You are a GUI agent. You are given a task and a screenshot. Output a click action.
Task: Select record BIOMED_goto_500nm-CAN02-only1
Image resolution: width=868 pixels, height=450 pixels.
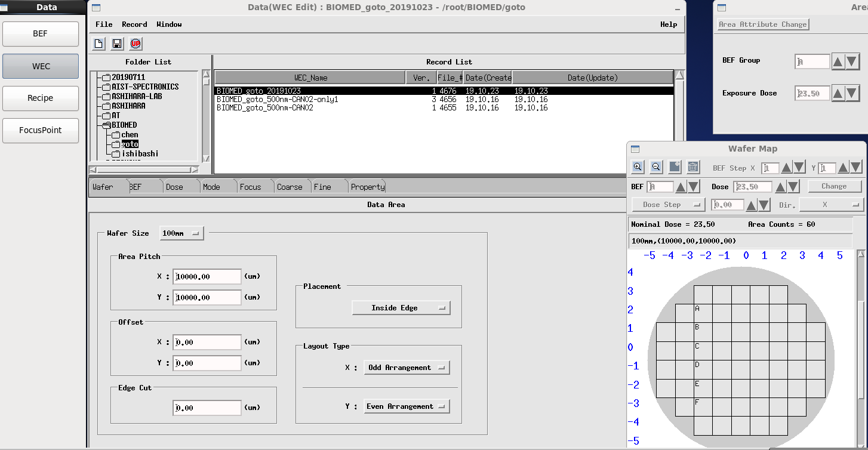444,100
